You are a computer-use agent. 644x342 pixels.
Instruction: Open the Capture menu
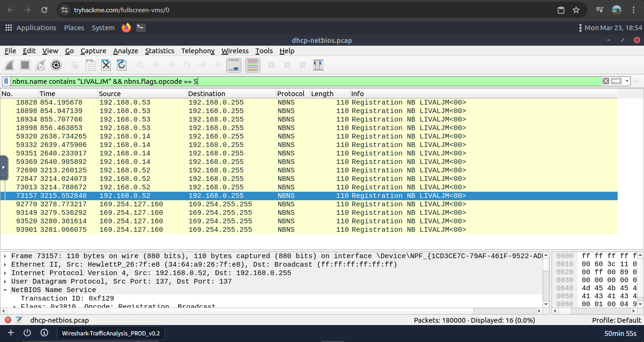pos(93,51)
